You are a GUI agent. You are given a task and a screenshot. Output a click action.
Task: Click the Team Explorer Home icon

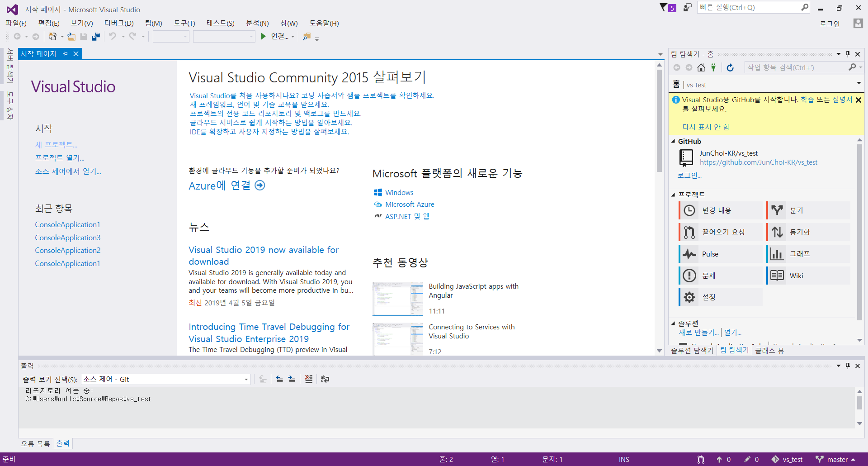[x=701, y=67]
